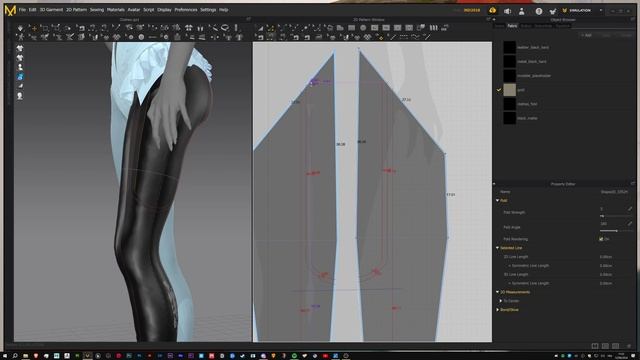The width and height of the screenshot is (640, 360).
Task: Open the 2D Pattern menu
Action: coord(76,10)
